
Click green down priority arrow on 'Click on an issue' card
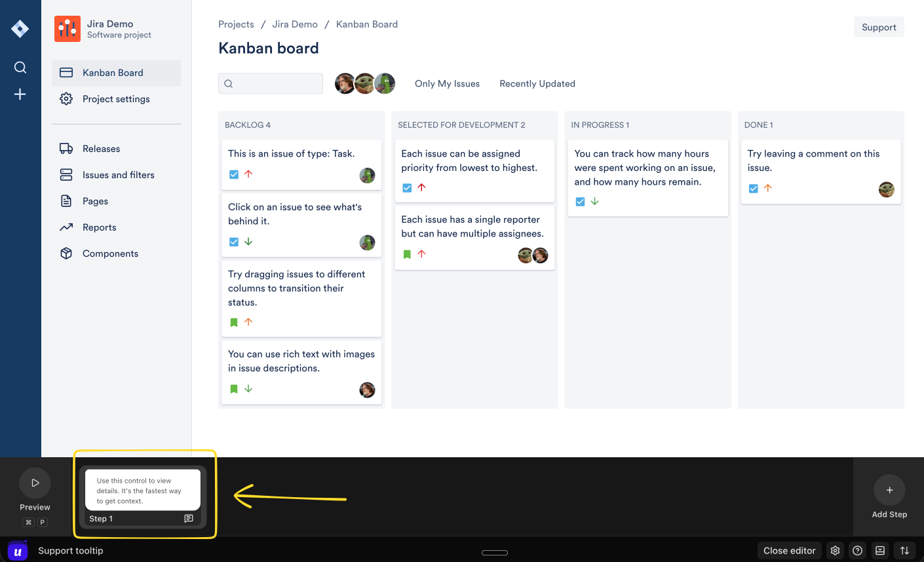[x=248, y=242]
